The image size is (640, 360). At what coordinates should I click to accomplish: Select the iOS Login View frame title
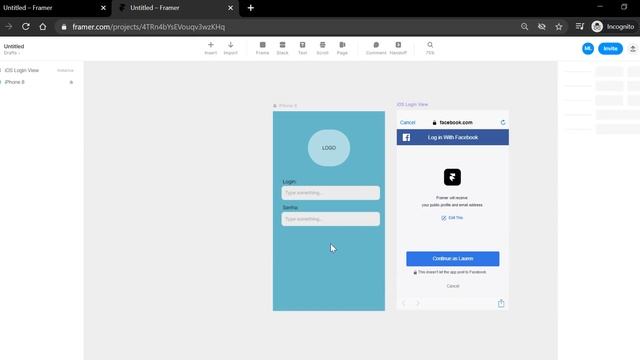tap(412, 104)
